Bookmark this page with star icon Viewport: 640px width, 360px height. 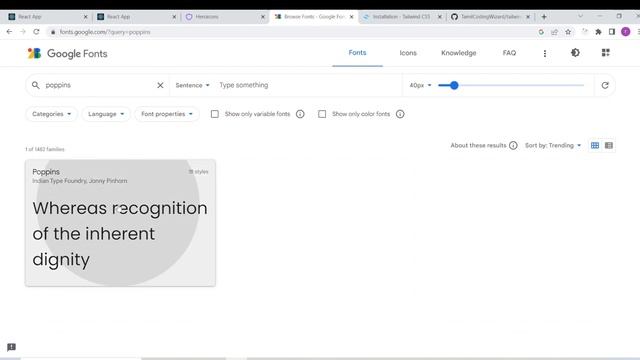pyautogui.click(x=568, y=32)
